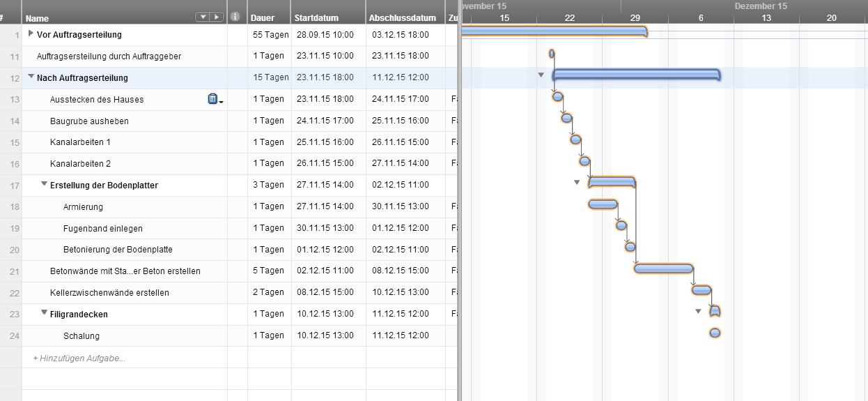Collapse the Erstellung der Bodenplatter group
Image resolution: width=868 pixels, height=401 pixels.
click(x=44, y=185)
